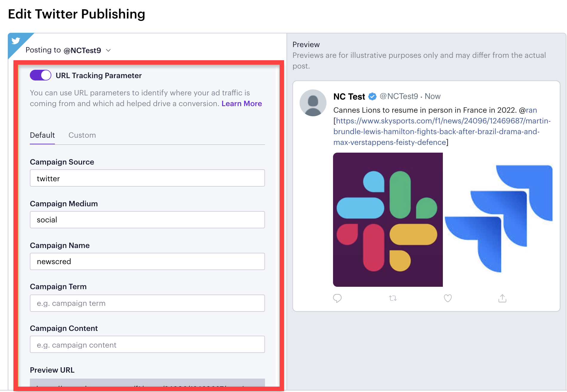Click the Slack logo image thumbnail
The width and height of the screenshot is (567, 392).
click(x=388, y=220)
